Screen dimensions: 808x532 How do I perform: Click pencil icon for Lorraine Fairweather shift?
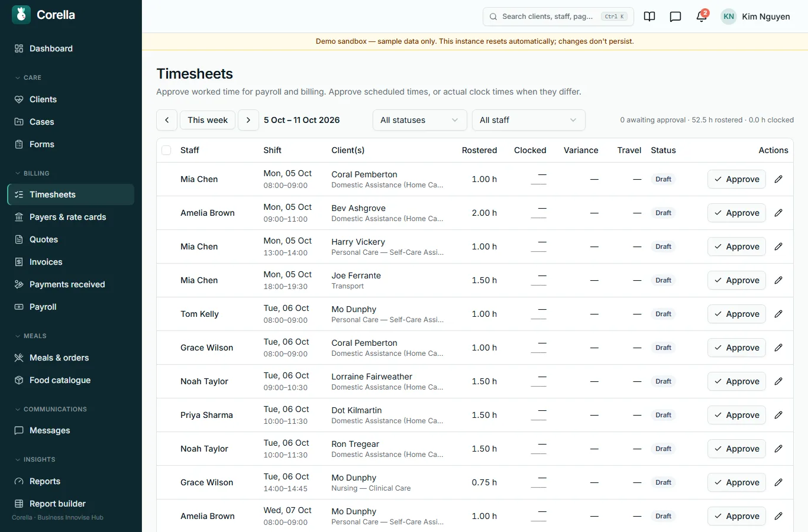778,381
